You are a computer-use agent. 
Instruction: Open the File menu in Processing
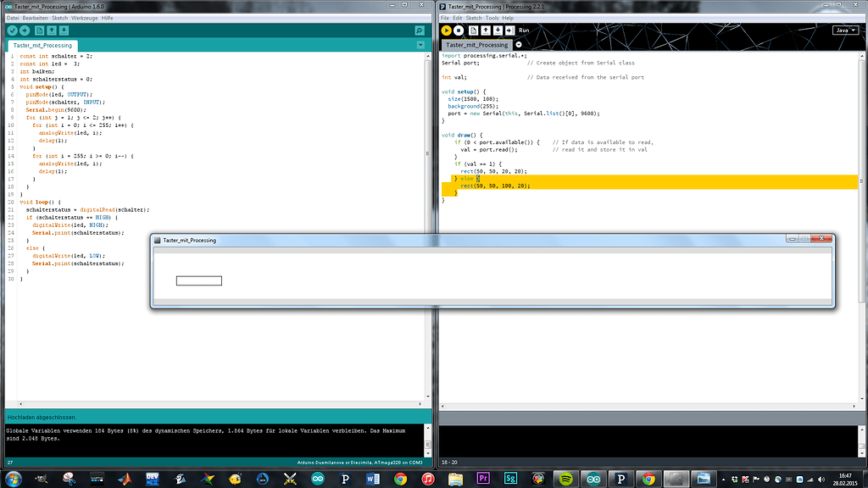pyautogui.click(x=444, y=19)
